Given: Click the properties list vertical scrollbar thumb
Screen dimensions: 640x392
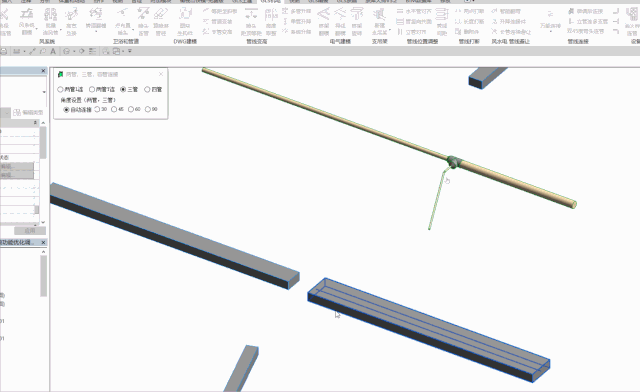Looking at the screenshot, I should (x=43, y=143).
